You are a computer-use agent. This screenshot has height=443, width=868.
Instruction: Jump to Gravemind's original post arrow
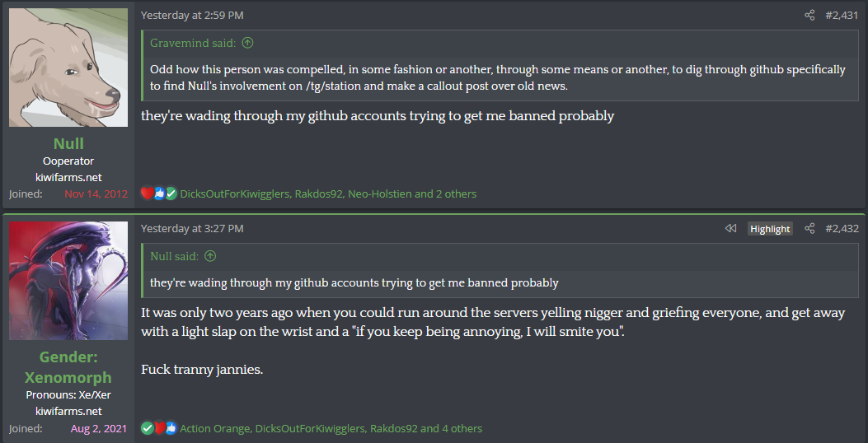(x=247, y=43)
